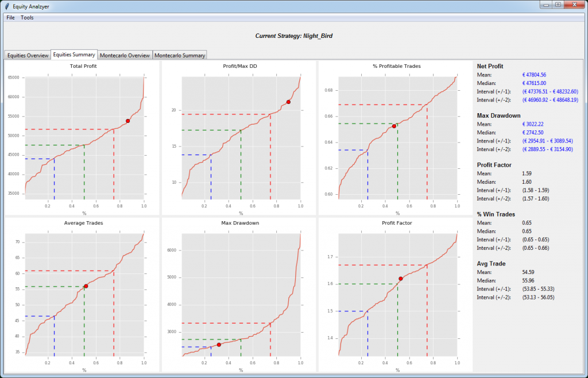This screenshot has width=588, height=378.
Task: Select the Equities Summary tab
Action: tap(74, 55)
